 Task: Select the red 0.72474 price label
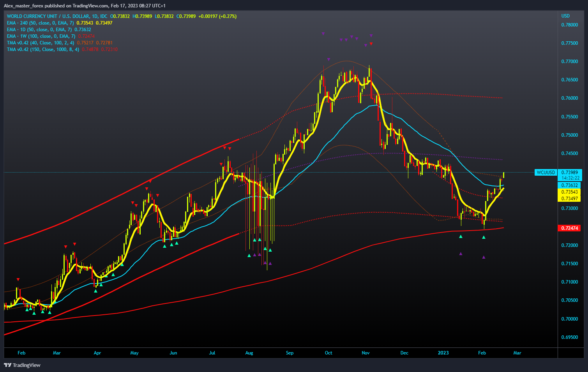tap(570, 228)
